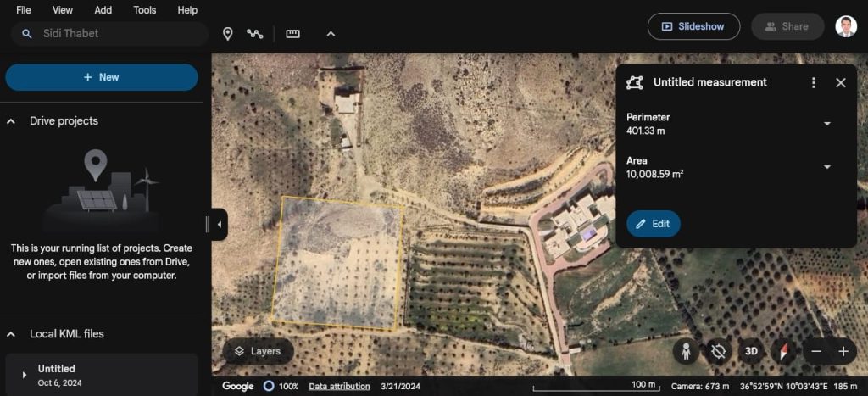Zoom out with the minus button
The width and height of the screenshot is (868, 396).
[x=816, y=351]
